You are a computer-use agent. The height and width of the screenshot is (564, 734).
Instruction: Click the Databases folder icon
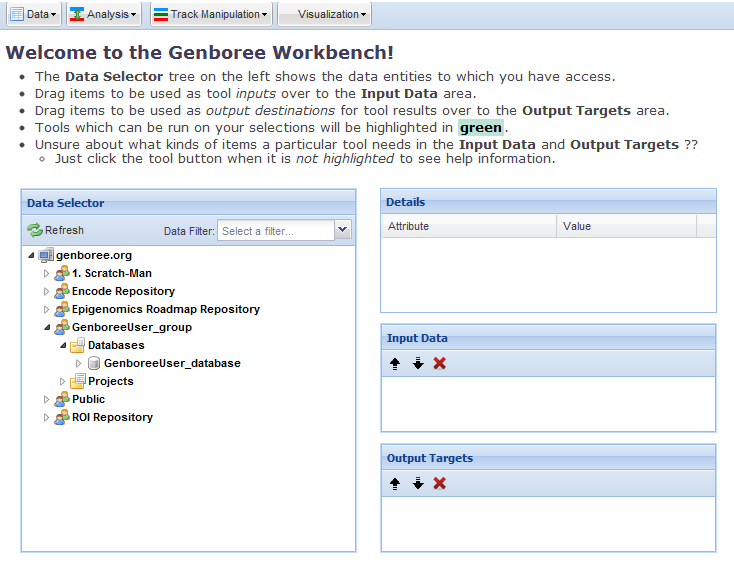click(77, 345)
